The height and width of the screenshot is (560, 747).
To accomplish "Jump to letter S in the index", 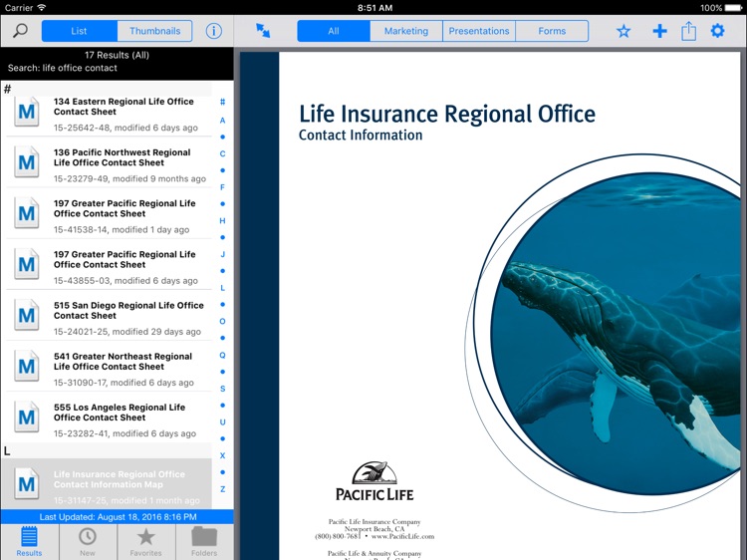I will point(222,389).
